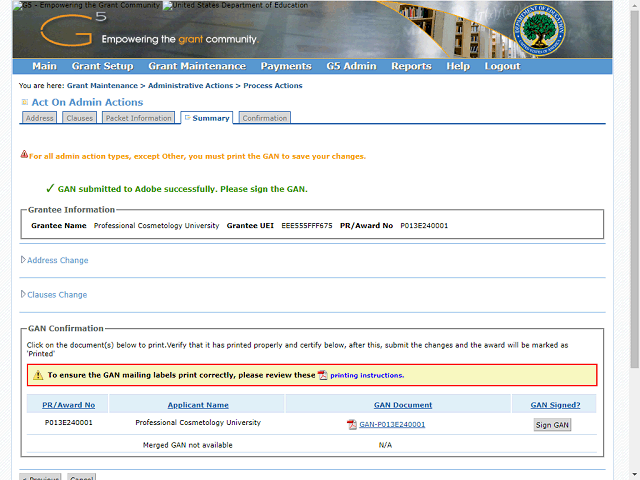Click the Cancel button at page bottom

click(x=82, y=477)
